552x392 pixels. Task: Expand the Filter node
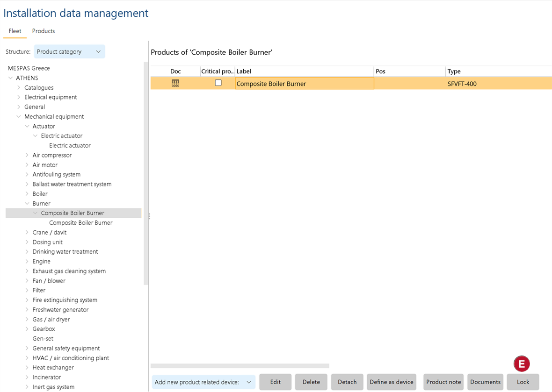(27, 291)
